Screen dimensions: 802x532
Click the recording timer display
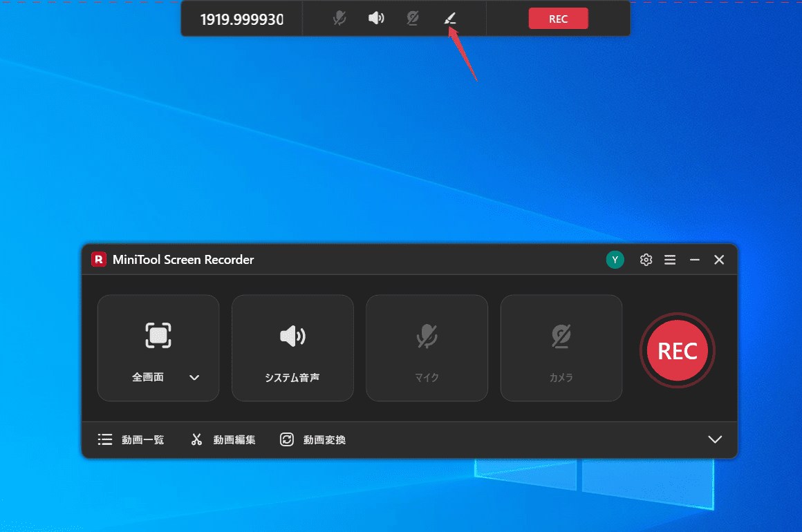click(241, 19)
